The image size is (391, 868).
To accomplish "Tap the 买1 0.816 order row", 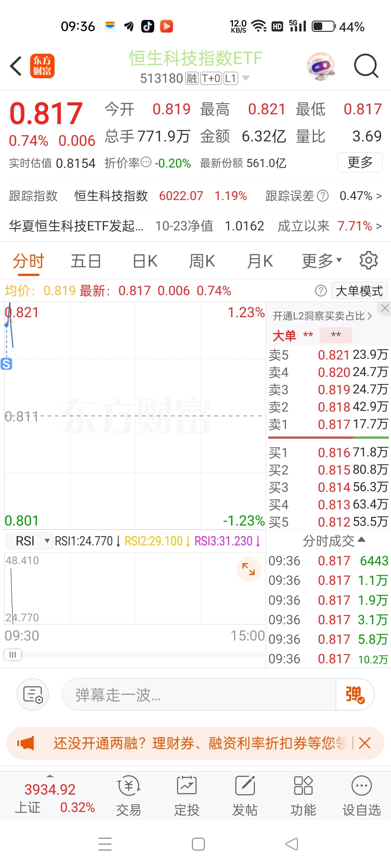I will click(328, 452).
